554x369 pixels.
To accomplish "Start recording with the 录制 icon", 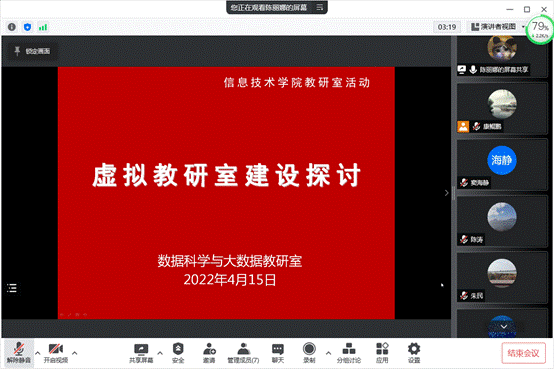I will [309, 353].
